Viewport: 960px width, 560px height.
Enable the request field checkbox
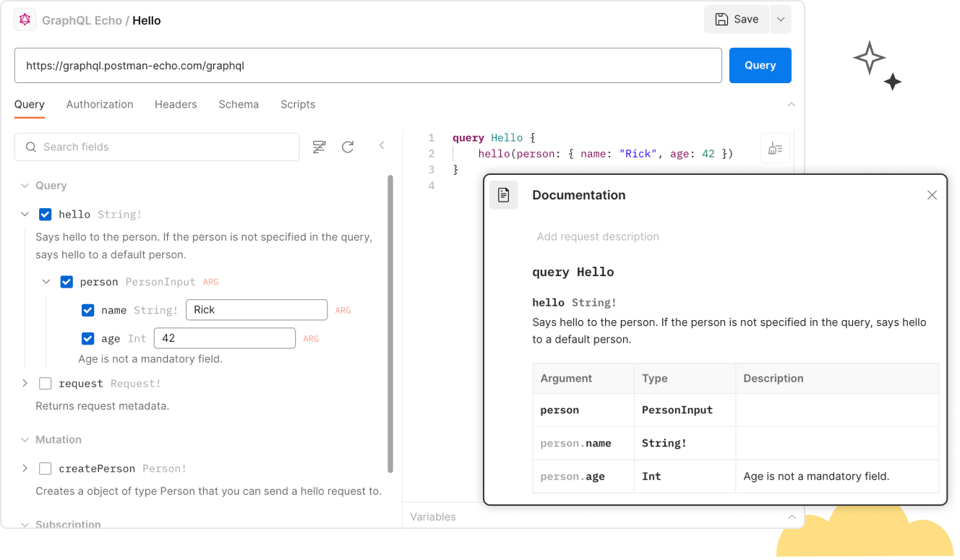pos(45,383)
